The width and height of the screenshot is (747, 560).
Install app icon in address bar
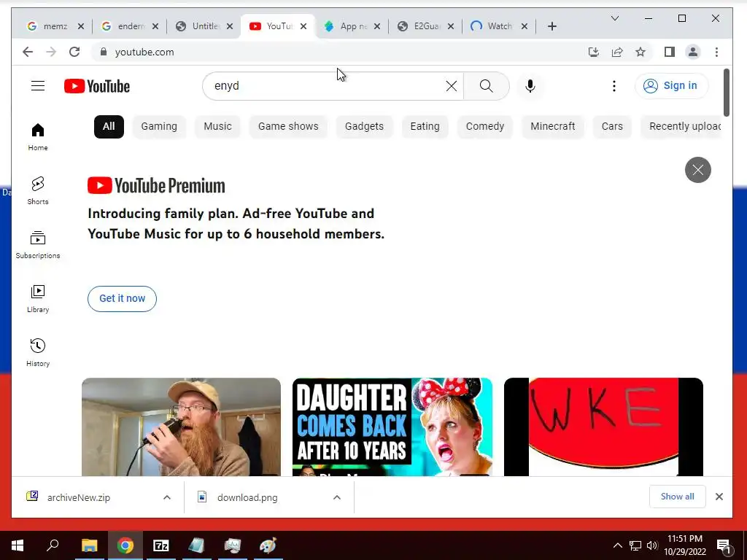click(x=594, y=52)
